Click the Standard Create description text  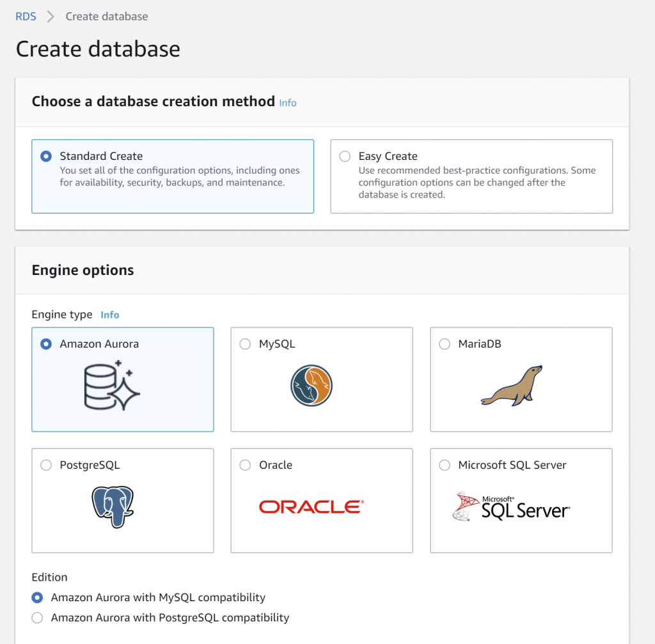pyautogui.click(x=180, y=177)
